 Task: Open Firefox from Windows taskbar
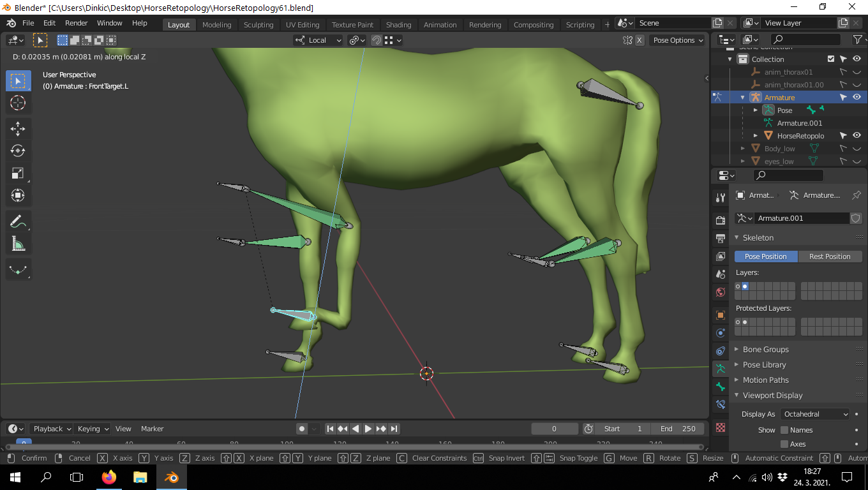(x=109, y=477)
